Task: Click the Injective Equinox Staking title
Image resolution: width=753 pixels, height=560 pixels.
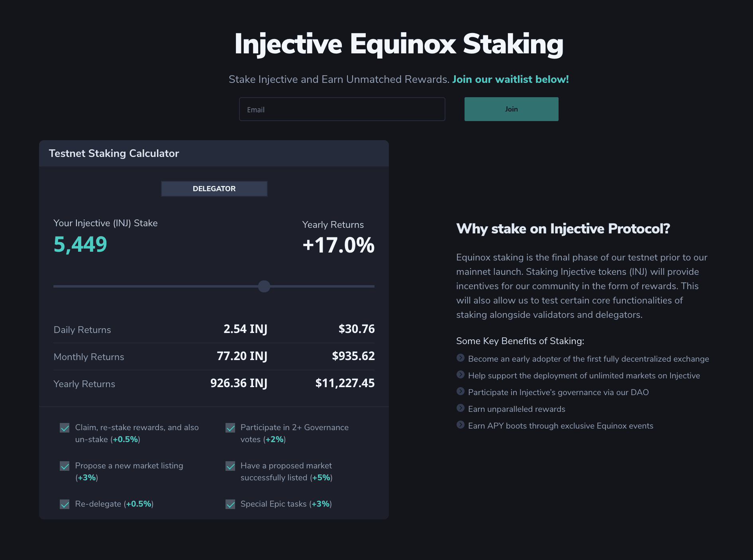Action: click(399, 44)
